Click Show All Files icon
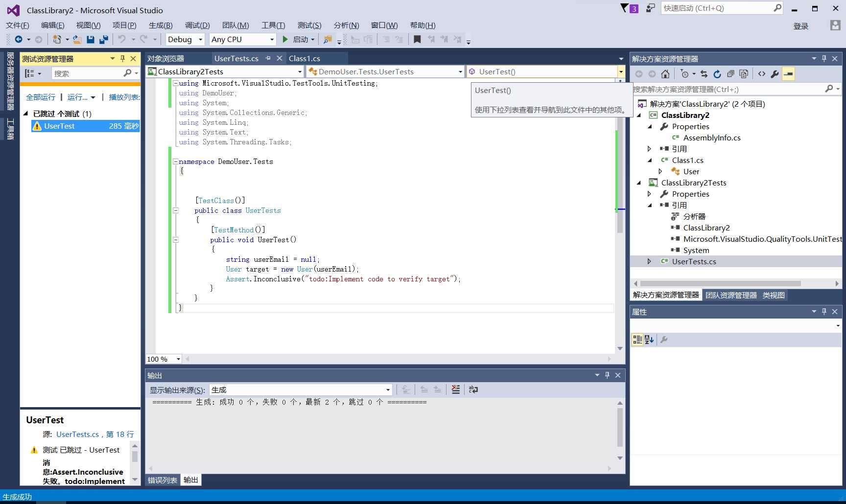Image resolution: width=846 pixels, height=504 pixels. (744, 74)
